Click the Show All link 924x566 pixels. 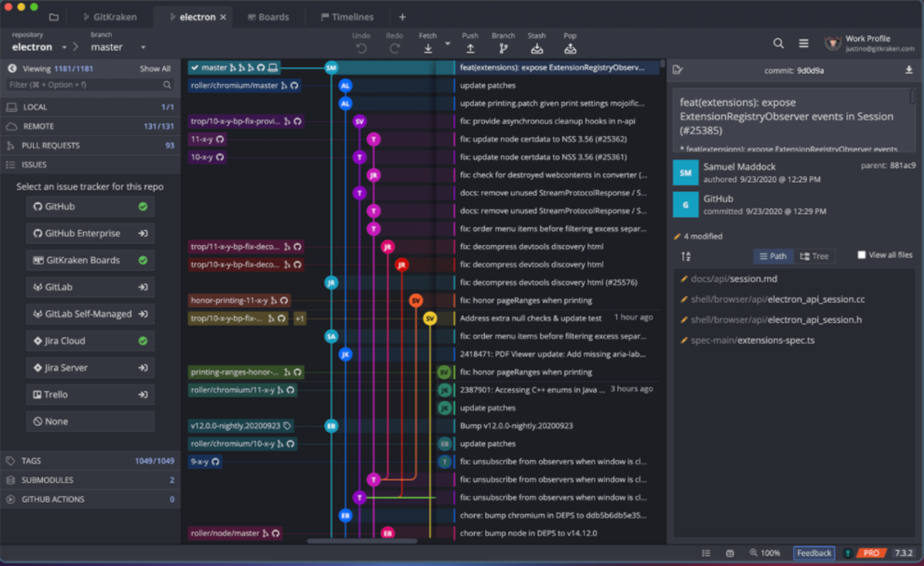pyautogui.click(x=155, y=68)
